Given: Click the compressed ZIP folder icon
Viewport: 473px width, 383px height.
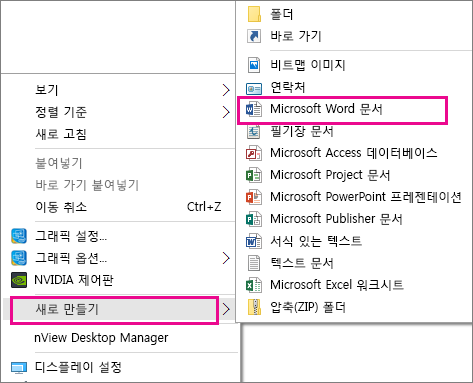Looking at the screenshot, I should (x=254, y=307).
